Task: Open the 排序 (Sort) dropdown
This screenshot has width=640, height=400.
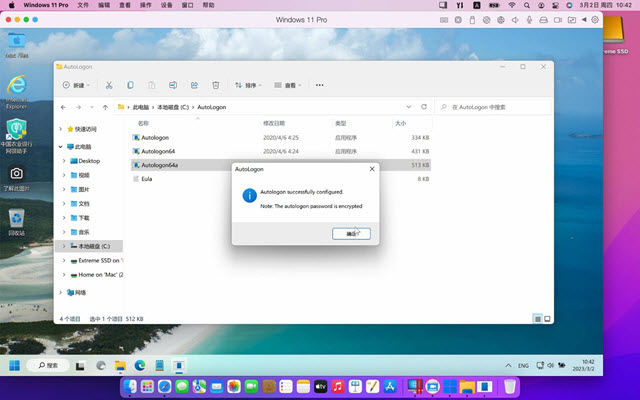Action: click(x=248, y=85)
